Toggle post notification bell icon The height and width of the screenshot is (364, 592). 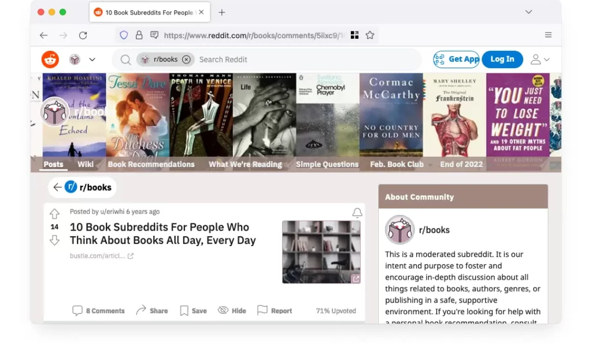coord(357,213)
